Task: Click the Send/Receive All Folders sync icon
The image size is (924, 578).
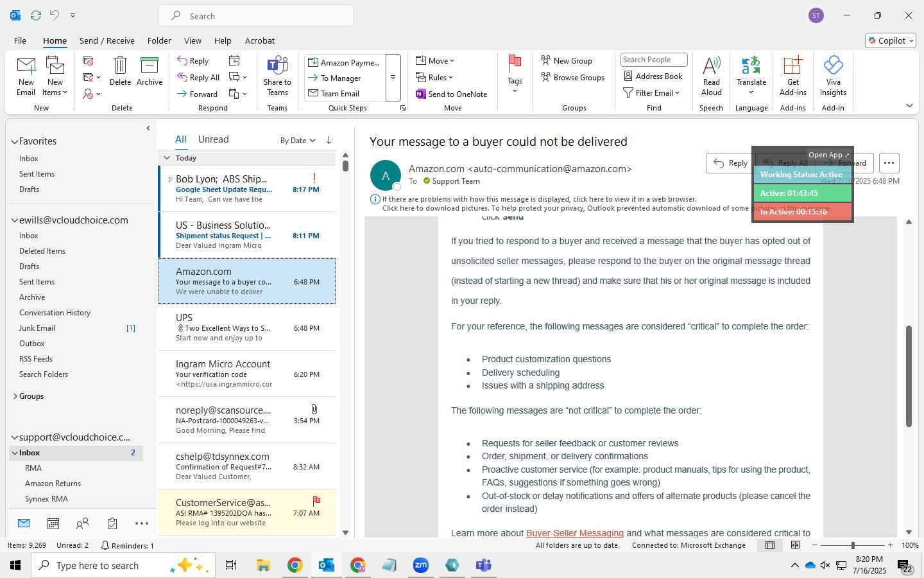Action: pos(36,15)
